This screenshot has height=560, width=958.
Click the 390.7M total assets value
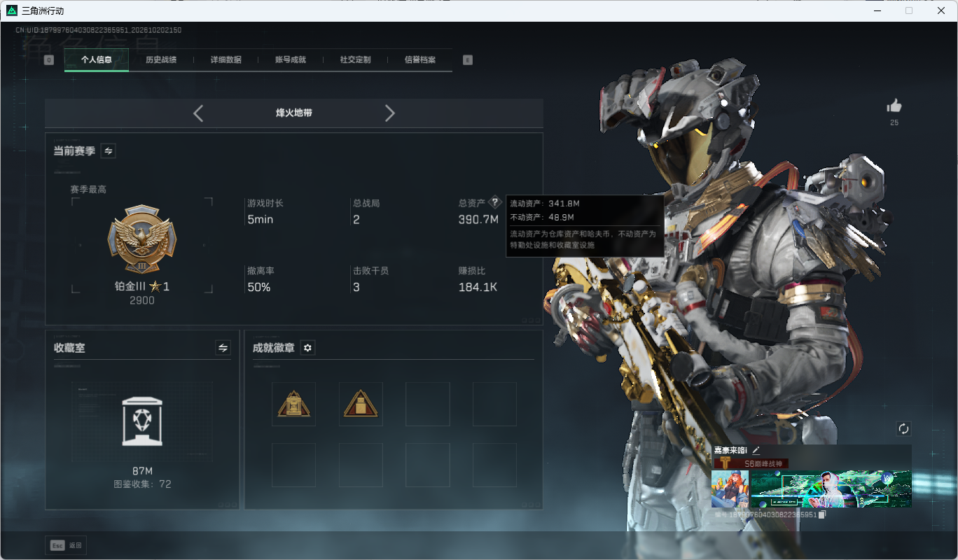click(478, 220)
